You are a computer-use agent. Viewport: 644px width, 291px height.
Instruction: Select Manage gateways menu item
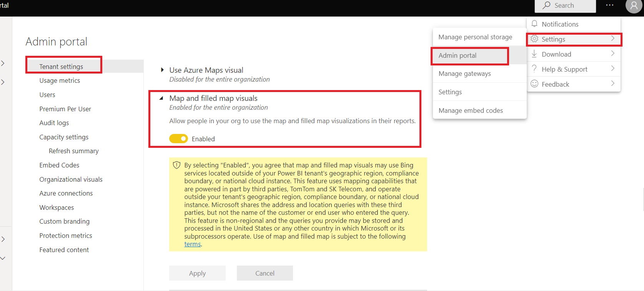[x=479, y=74]
